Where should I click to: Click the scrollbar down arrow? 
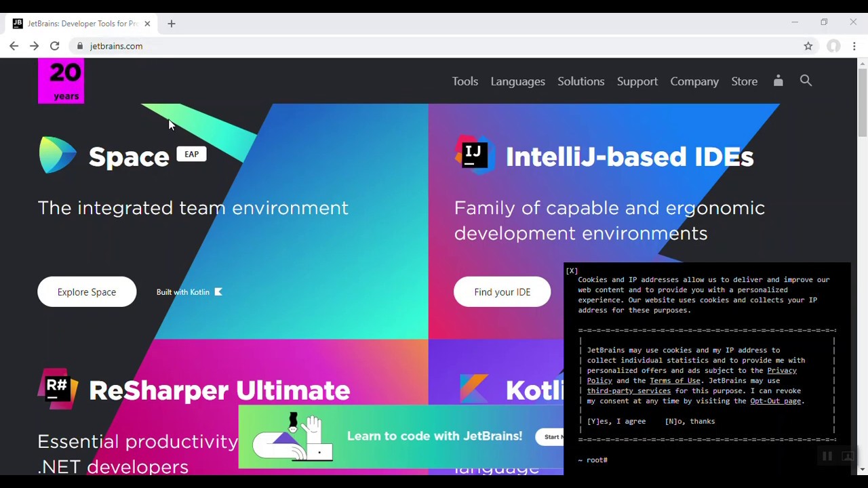(x=862, y=469)
